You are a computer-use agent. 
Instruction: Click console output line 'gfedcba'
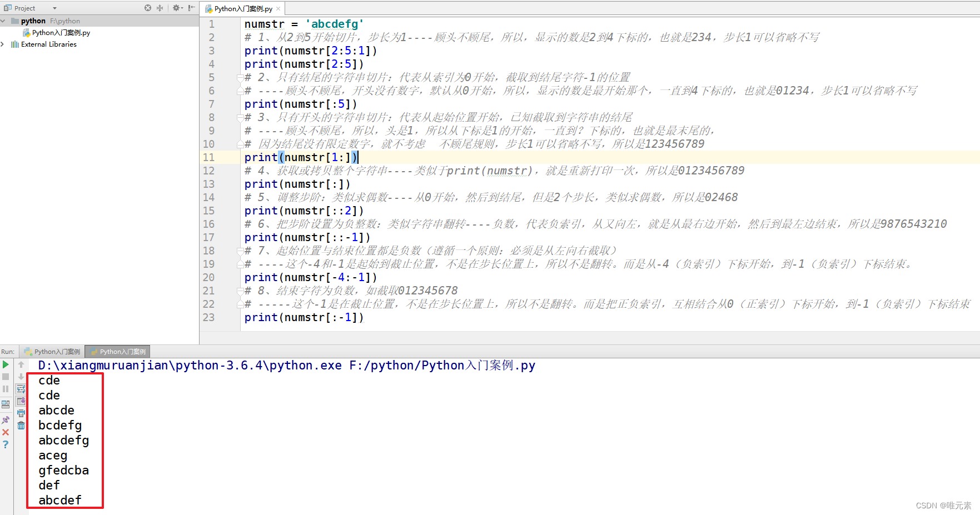63,471
